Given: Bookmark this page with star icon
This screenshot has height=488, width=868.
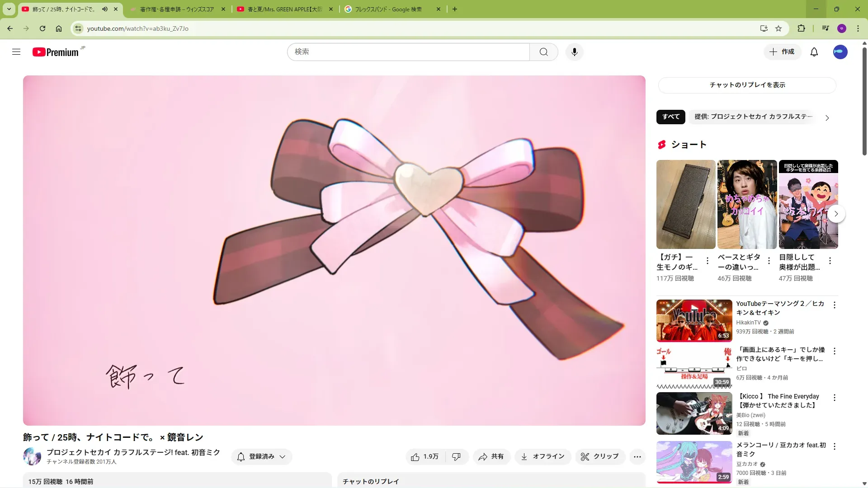Looking at the screenshot, I should 778,28.
